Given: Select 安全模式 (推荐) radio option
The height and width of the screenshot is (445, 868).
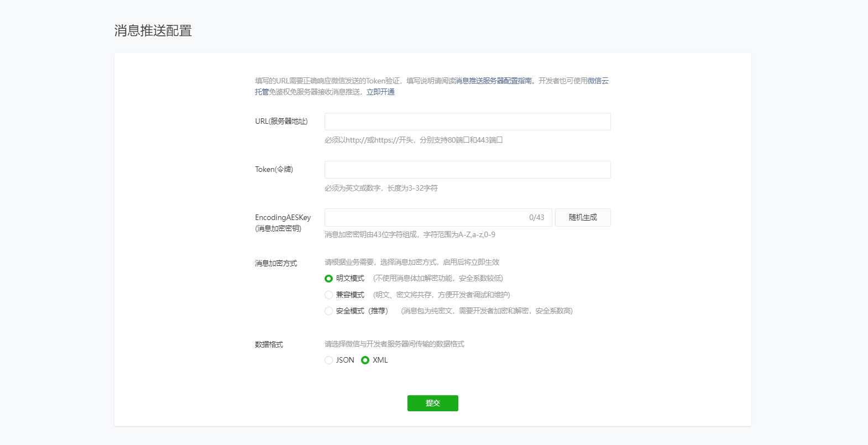Looking at the screenshot, I should [329, 311].
